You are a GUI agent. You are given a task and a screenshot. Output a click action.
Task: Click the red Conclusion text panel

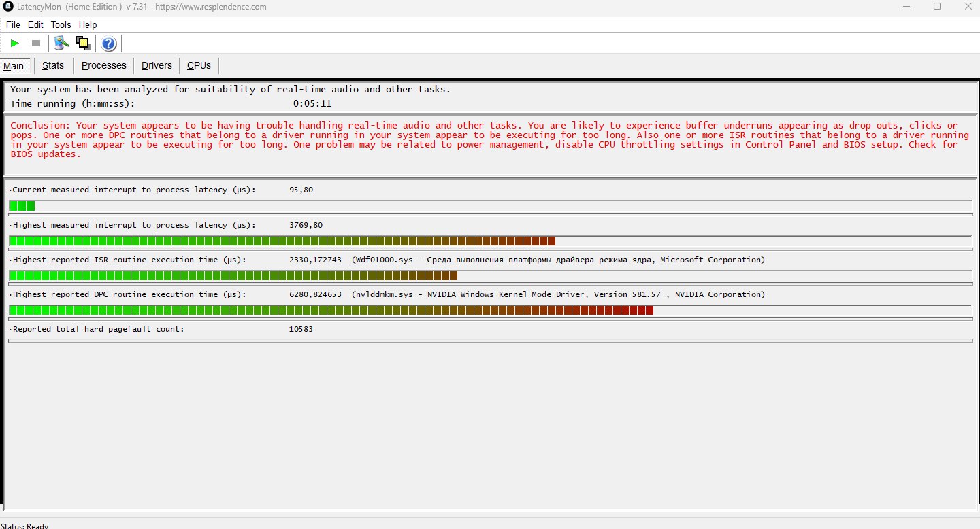coord(483,139)
